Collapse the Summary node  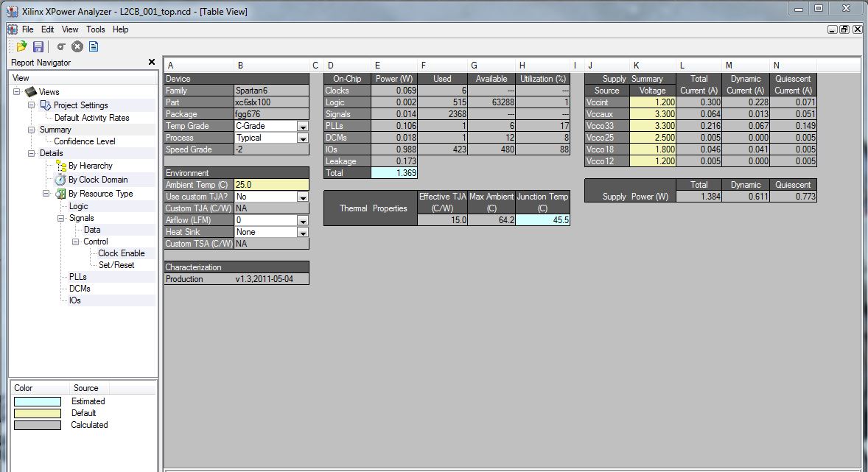tap(31, 130)
